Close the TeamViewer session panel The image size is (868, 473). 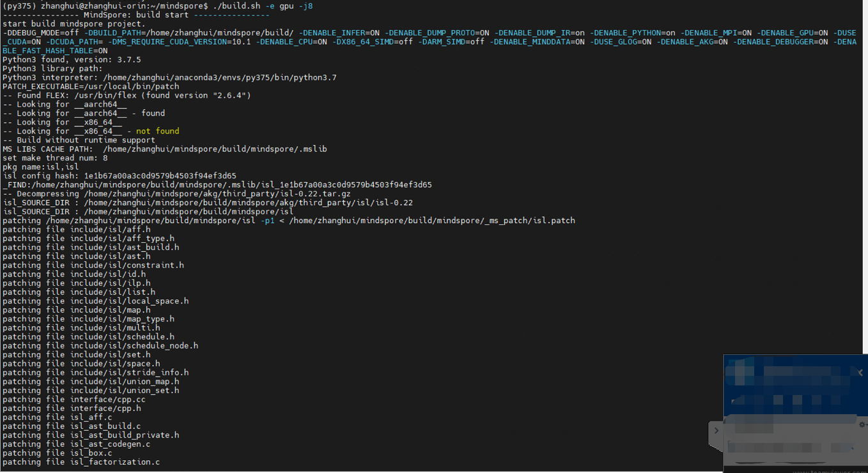point(860,373)
